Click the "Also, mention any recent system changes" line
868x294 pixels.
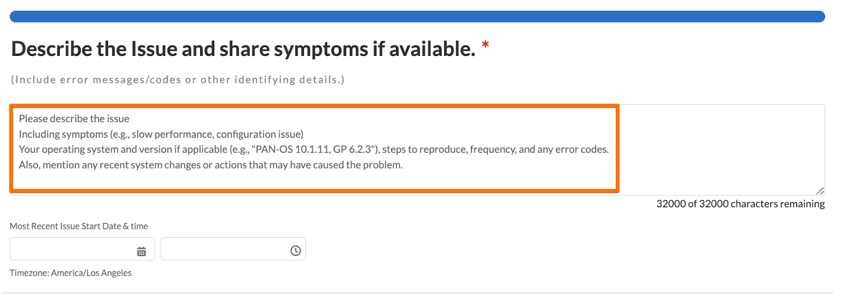210,165
